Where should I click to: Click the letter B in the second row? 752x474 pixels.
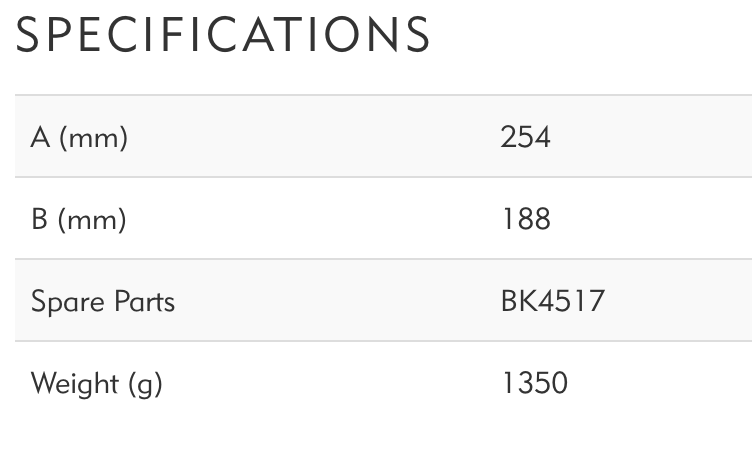tap(40, 219)
